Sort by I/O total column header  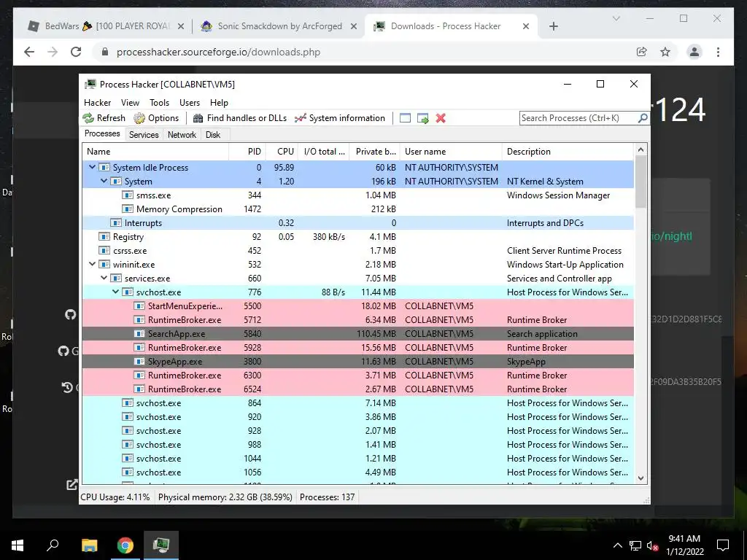coord(324,152)
